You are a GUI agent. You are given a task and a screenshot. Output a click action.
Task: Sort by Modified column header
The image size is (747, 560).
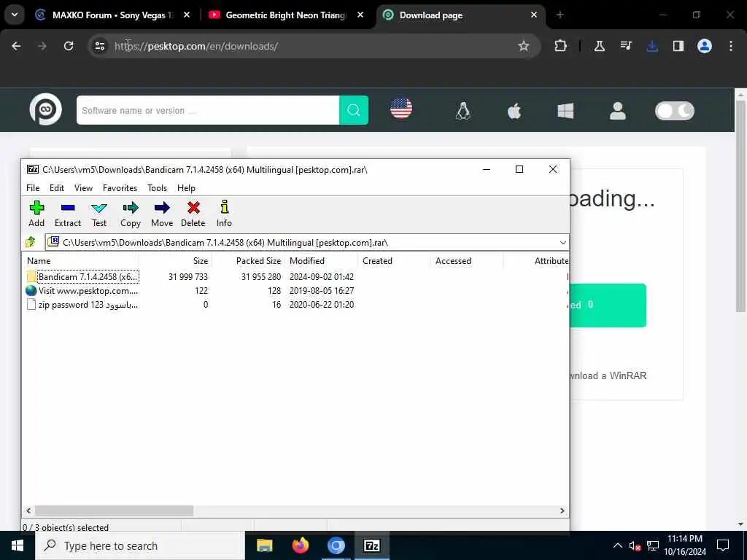(x=322, y=261)
